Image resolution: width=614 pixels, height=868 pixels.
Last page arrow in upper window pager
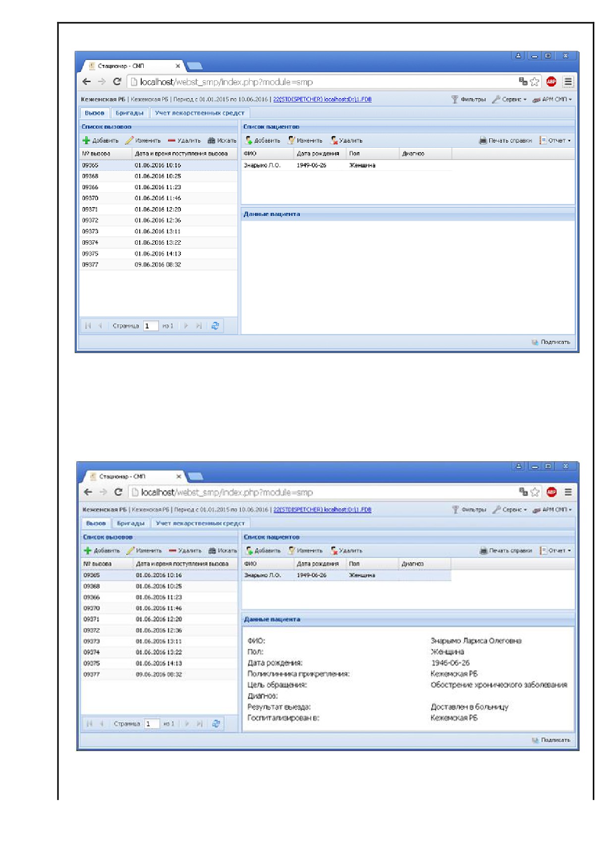pyautogui.click(x=199, y=326)
